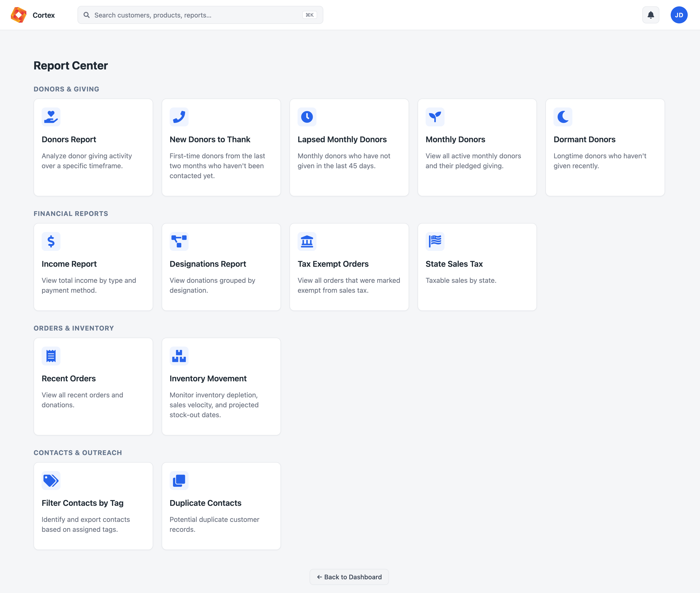Click the bank building Tax Exempt icon

pyautogui.click(x=307, y=241)
